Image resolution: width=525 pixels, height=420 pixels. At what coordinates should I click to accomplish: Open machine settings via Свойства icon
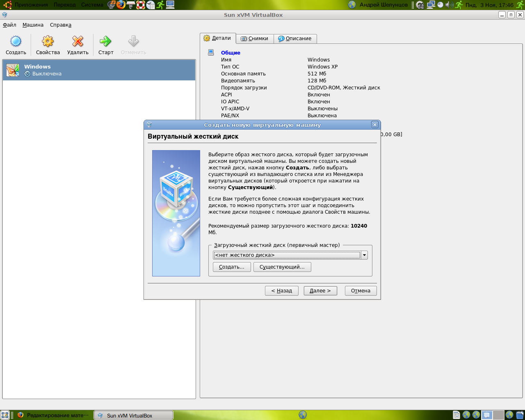48,41
